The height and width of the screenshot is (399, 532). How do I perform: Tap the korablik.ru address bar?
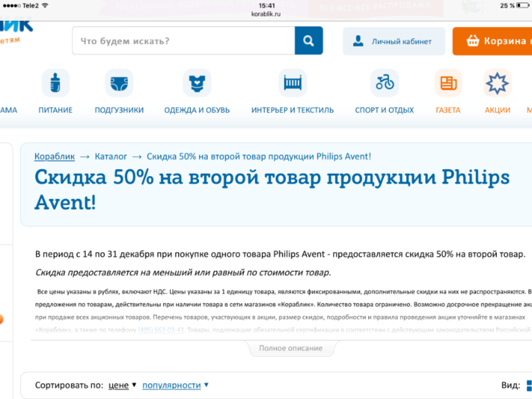pos(266,13)
